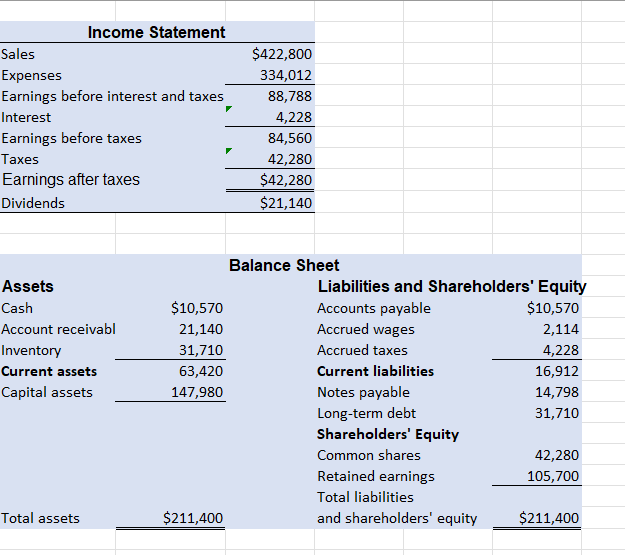Click the green error indicator on Interest row
The height and width of the screenshot is (555, 625).
[228, 108]
